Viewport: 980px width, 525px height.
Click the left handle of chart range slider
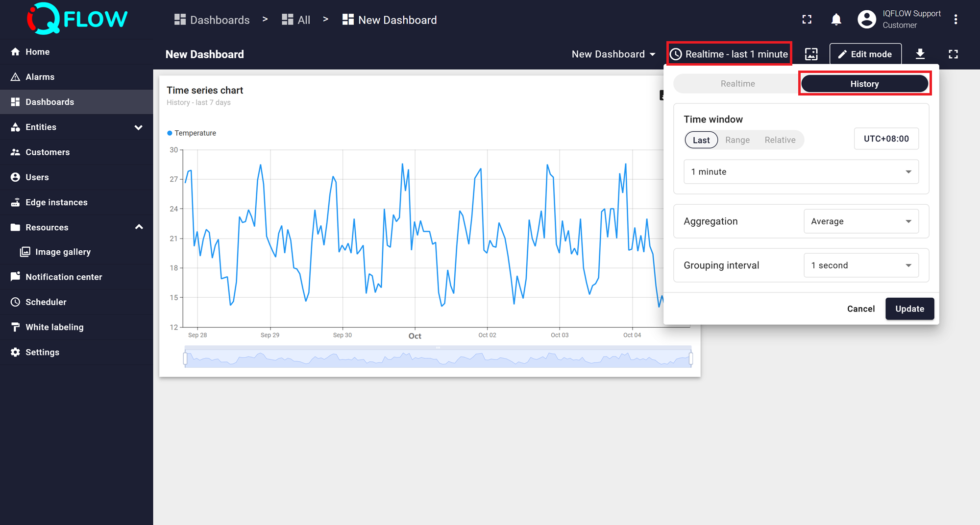click(185, 358)
